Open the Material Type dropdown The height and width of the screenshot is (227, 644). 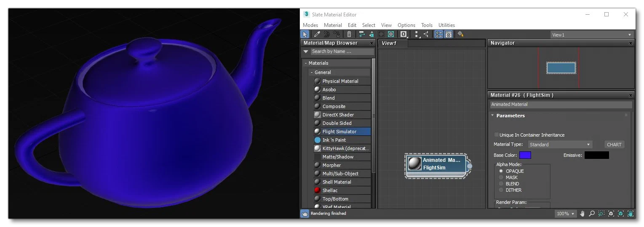click(560, 145)
